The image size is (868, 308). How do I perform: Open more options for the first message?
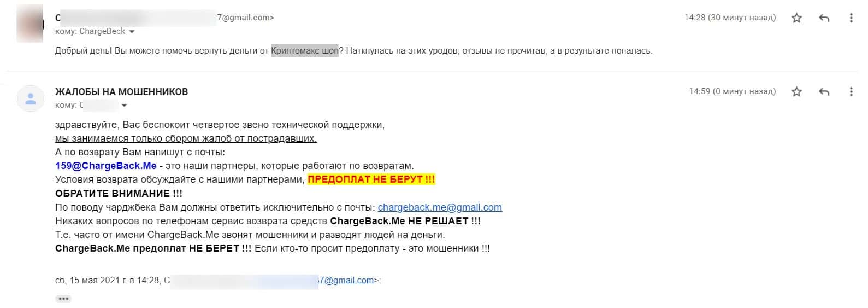click(851, 18)
